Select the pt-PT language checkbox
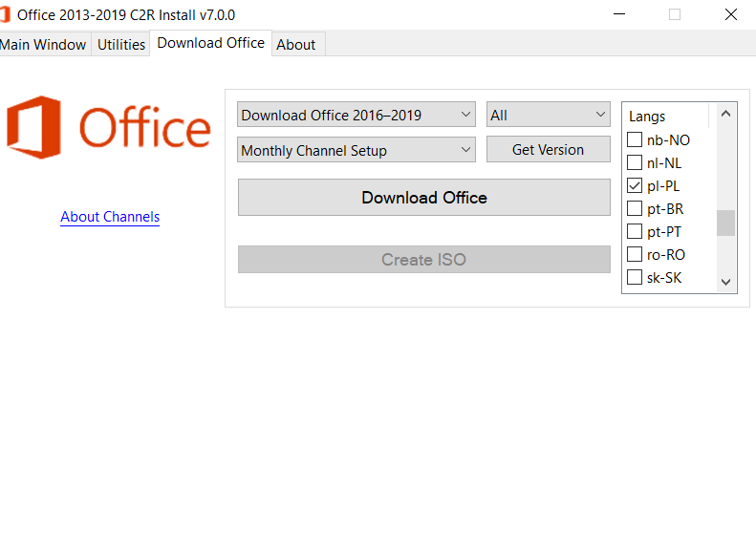The height and width of the screenshot is (533, 756). 635,231
